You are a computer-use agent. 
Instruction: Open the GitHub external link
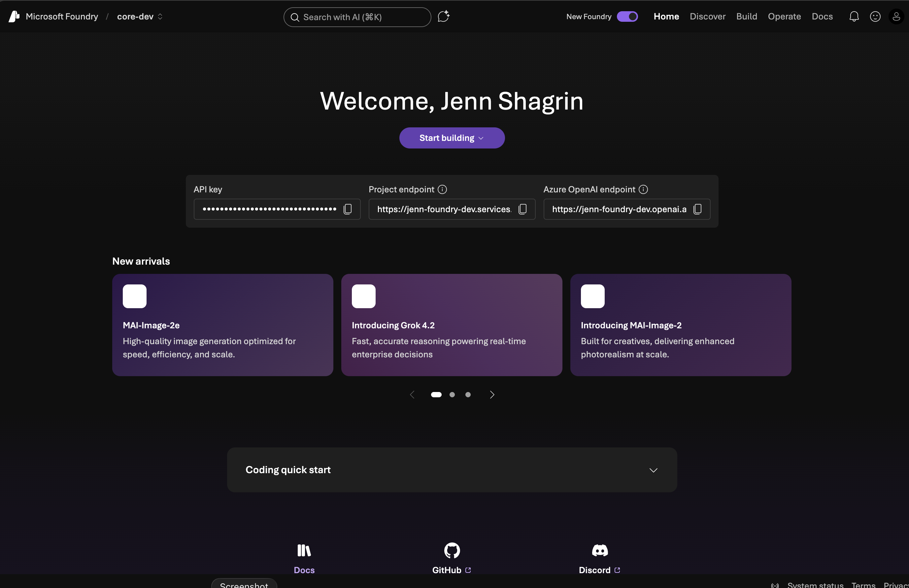click(452, 570)
